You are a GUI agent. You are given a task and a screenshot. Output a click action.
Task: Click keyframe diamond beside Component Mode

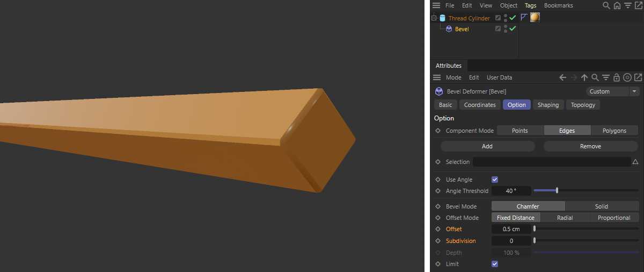point(438,131)
